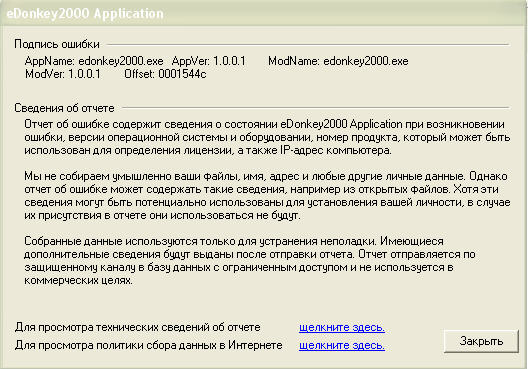Click 'ModName: edonkey2000.exe' text

click(x=338, y=61)
